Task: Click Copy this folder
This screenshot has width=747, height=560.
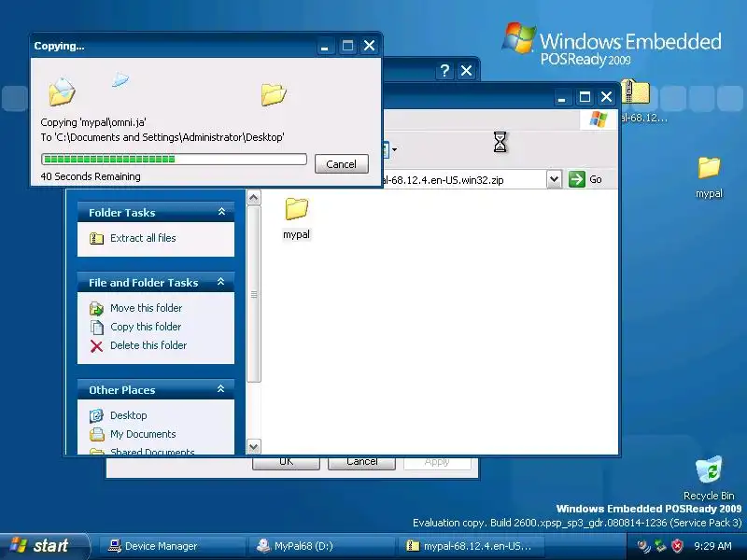Action: (x=146, y=327)
